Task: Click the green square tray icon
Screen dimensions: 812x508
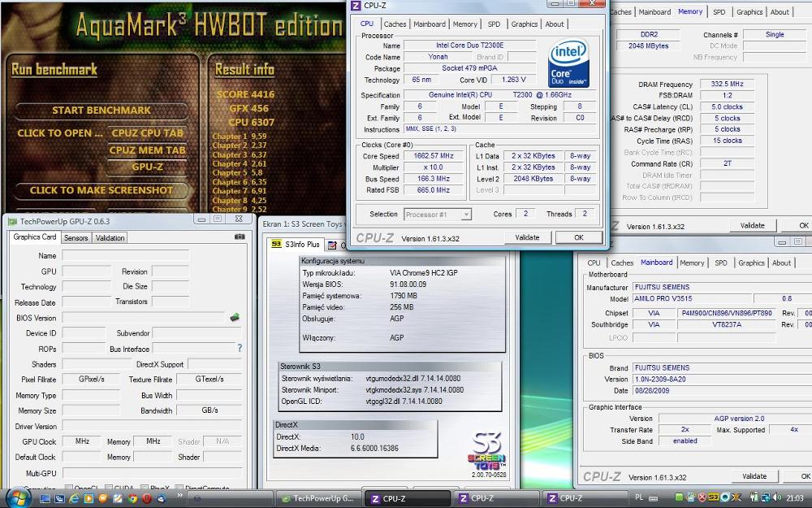Action: [679, 497]
